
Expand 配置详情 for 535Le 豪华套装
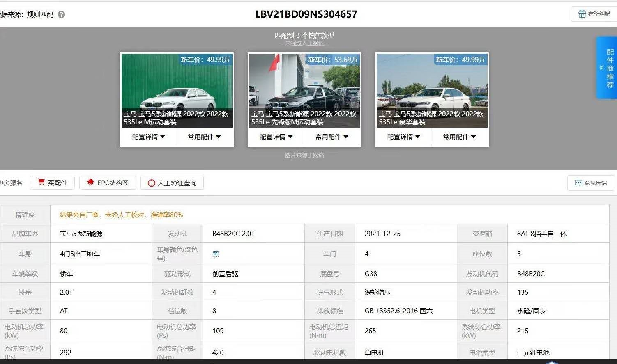pos(403,137)
